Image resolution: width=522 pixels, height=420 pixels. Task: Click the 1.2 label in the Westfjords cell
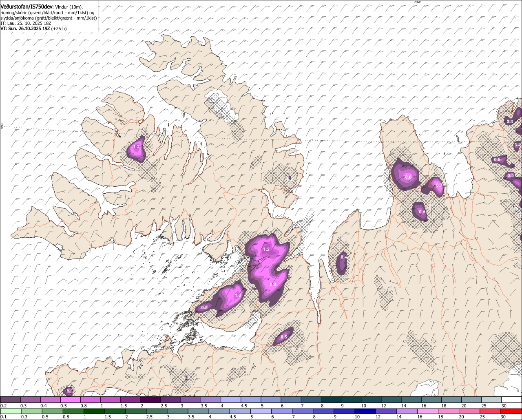(137, 146)
